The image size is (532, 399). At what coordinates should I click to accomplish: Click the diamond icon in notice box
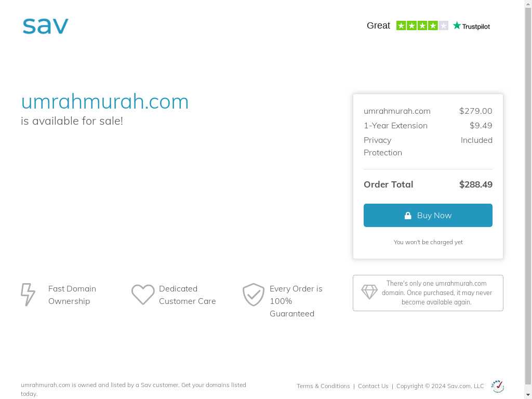(369, 292)
